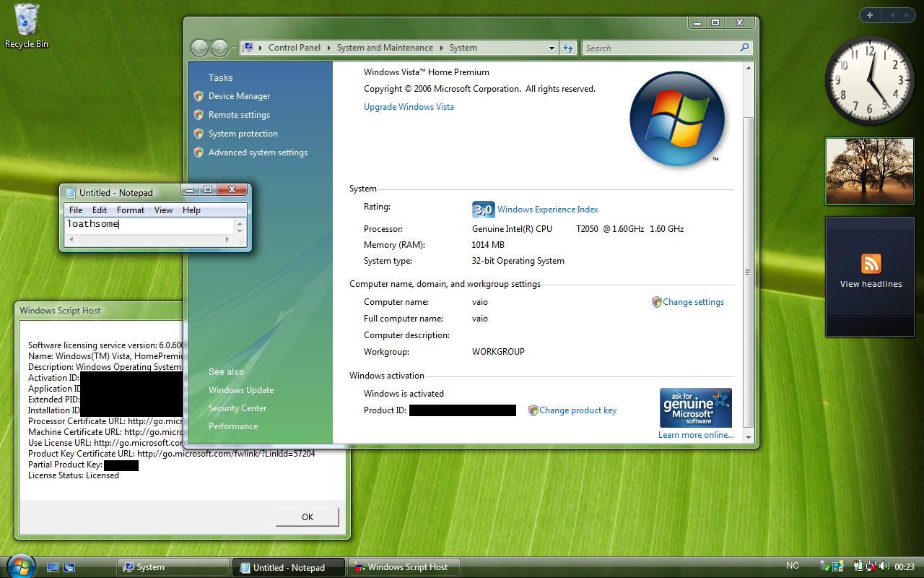Click Switch between windows quick launch icon
This screenshot has height=578, width=924.
[x=70, y=567]
